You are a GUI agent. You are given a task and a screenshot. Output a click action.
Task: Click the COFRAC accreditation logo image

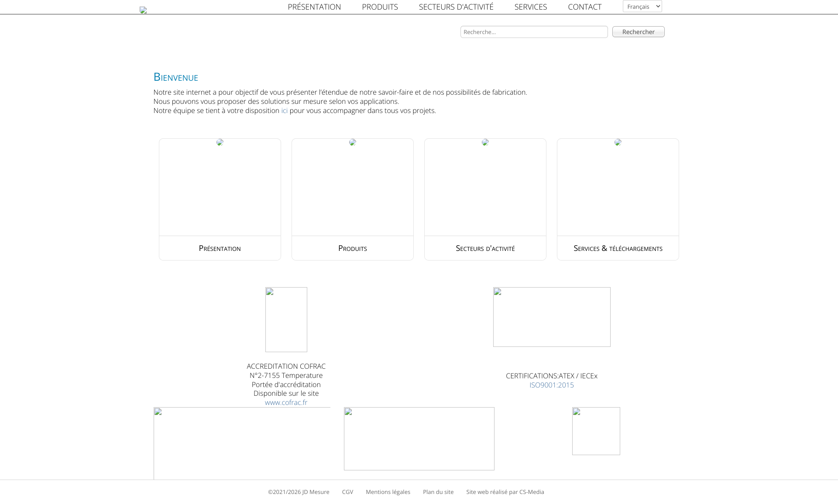click(286, 319)
